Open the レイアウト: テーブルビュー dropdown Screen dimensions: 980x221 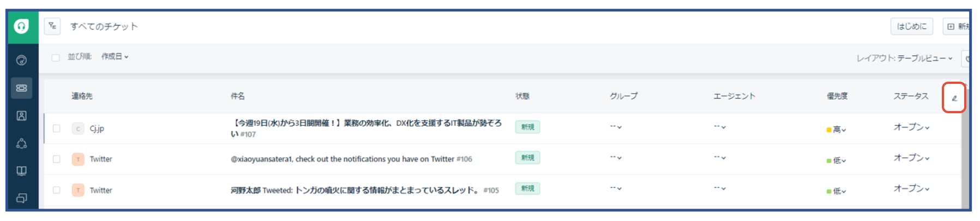pyautogui.click(x=905, y=58)
